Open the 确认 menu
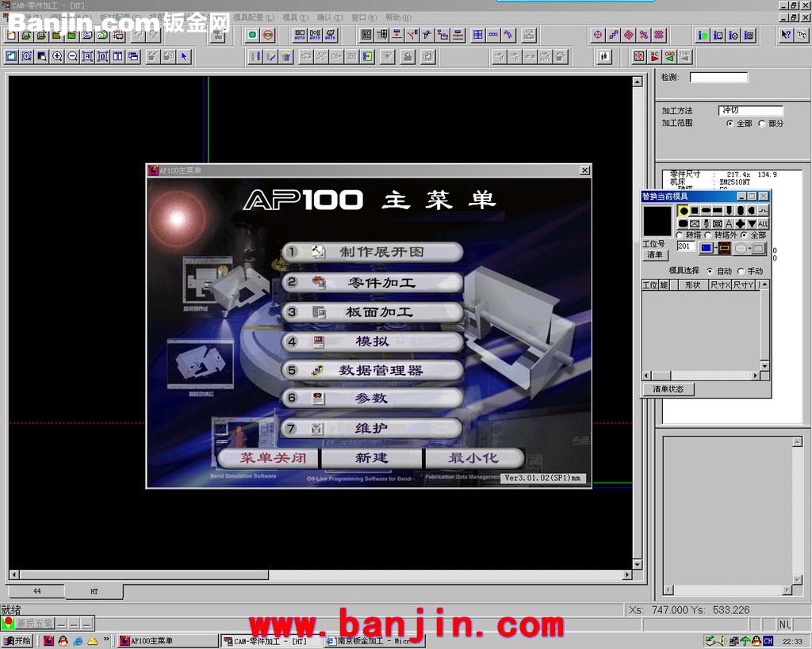 click(x=329, y=17)
